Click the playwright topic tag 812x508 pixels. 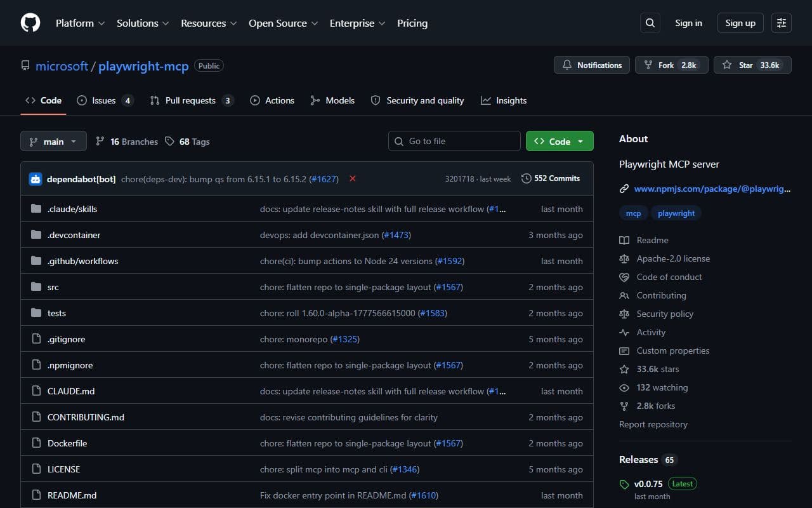pos(676,213)
